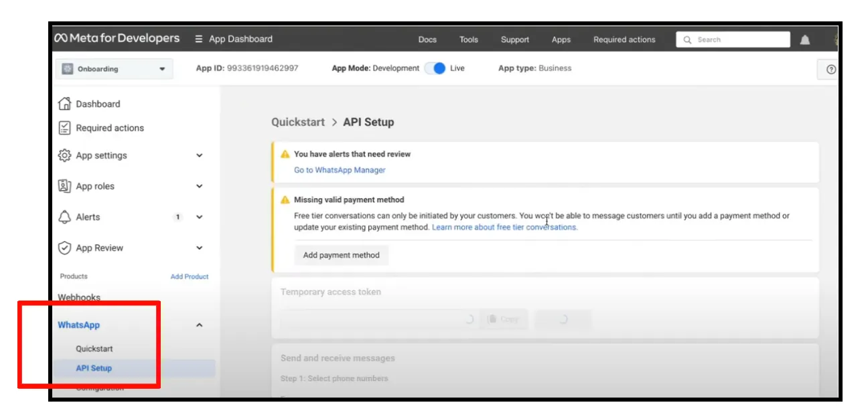Click the API Setup breadcrumb heading
The height and width of the screenshot is (411, 868).
click(x=368, y=122)
